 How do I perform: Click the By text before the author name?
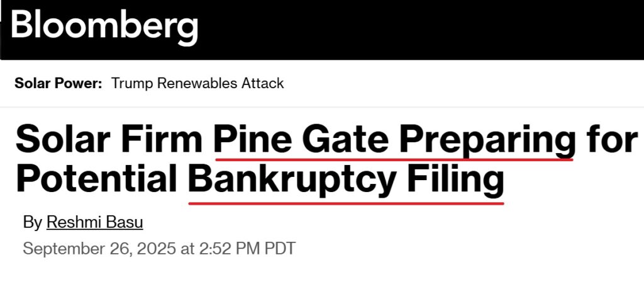tap(32, 222)
